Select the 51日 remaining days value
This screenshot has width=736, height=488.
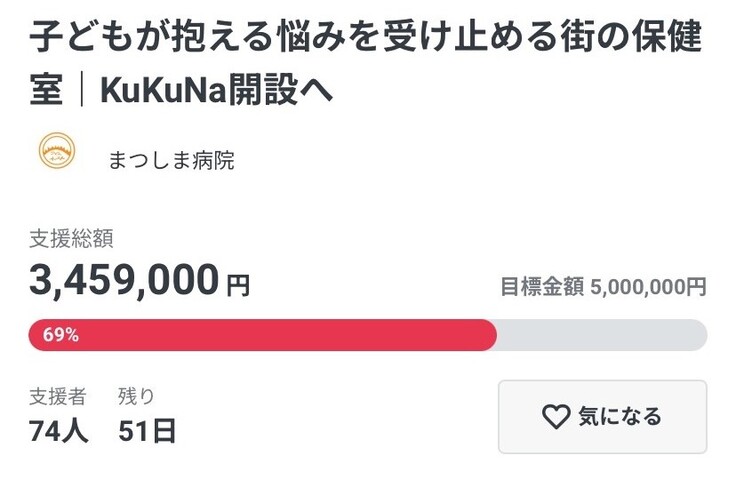pos(147,431)
